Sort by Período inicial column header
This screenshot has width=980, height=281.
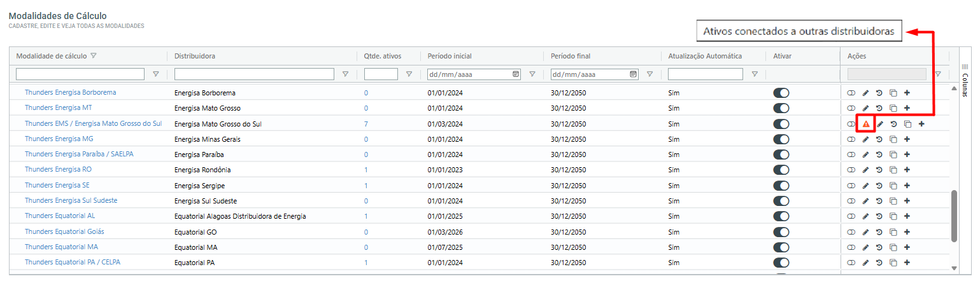pos(450,56)
